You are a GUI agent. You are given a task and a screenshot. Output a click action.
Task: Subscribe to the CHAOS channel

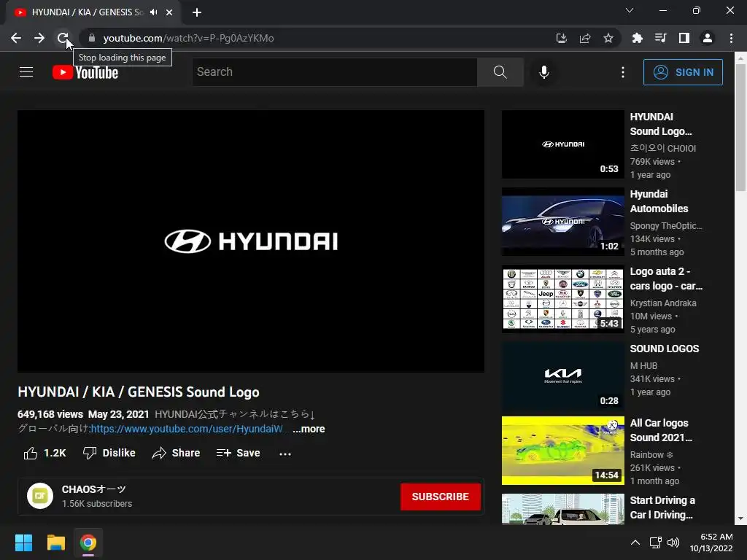440,497
